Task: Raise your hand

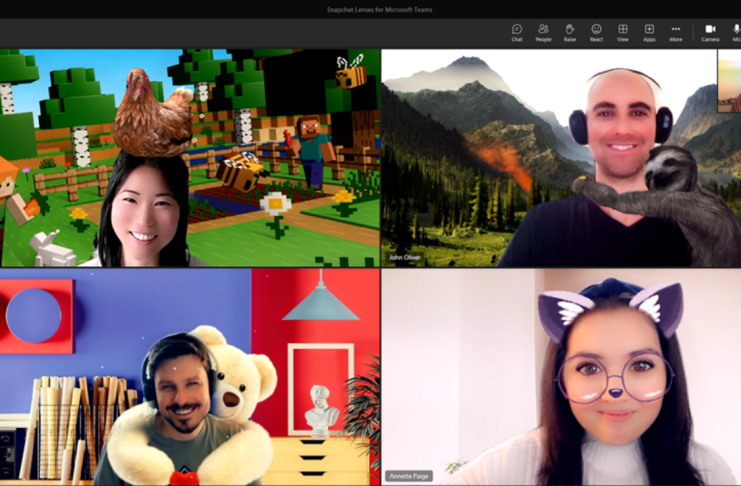Action: [569, 33]
